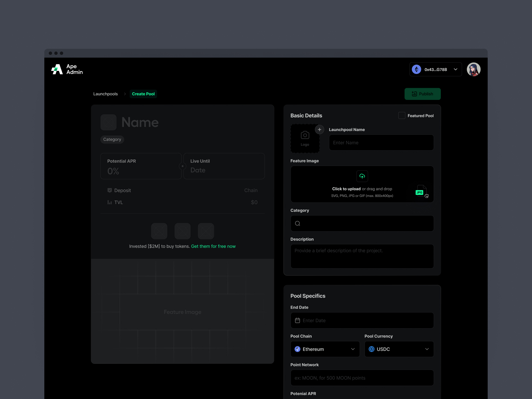This screenshot has width=532, height=399.
Task: Expand the wallet 0x43...G78B dropdown
Action: coord(456,69)
